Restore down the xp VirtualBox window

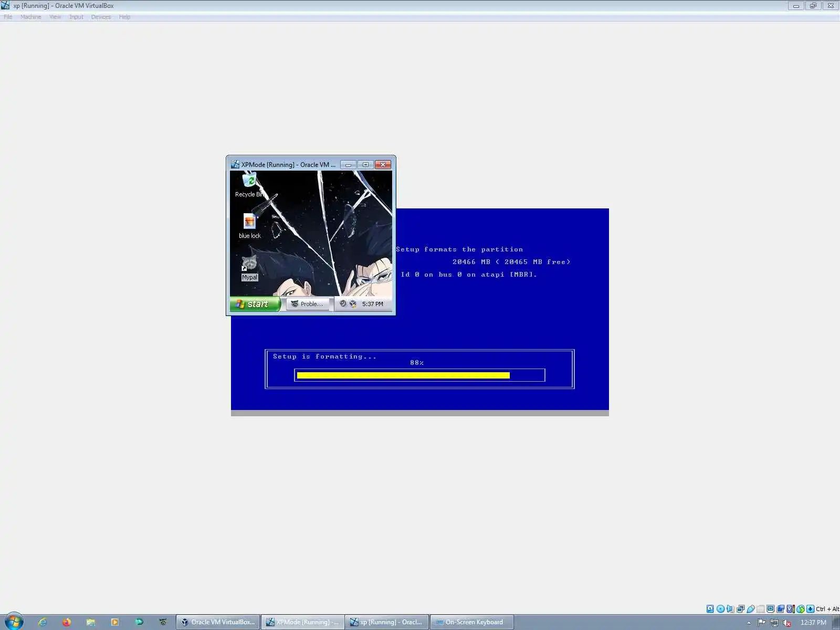(x=813, y=6)
